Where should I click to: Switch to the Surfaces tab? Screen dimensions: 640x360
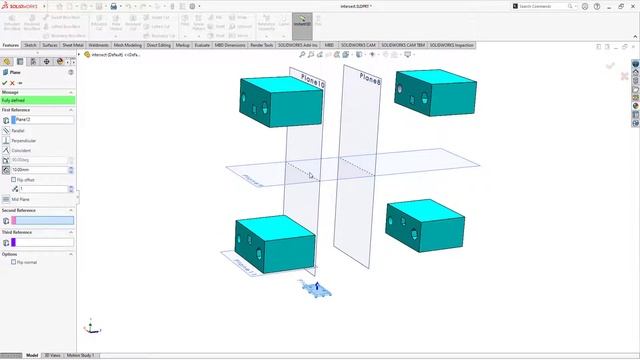(x=50, y=45)
